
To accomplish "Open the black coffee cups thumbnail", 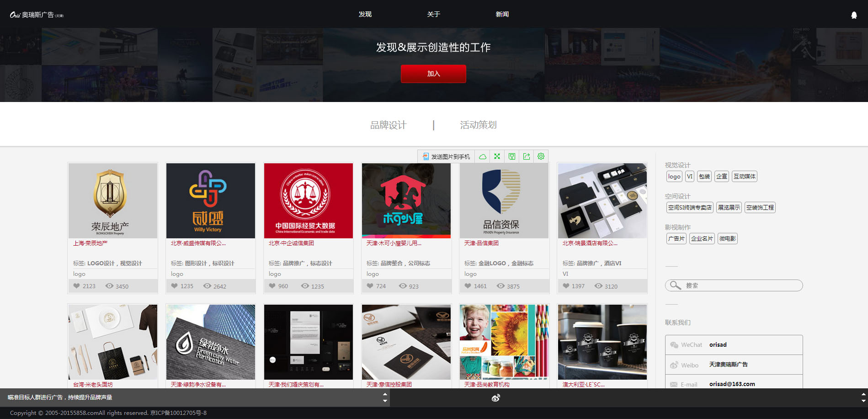I will tap(602, 342).
